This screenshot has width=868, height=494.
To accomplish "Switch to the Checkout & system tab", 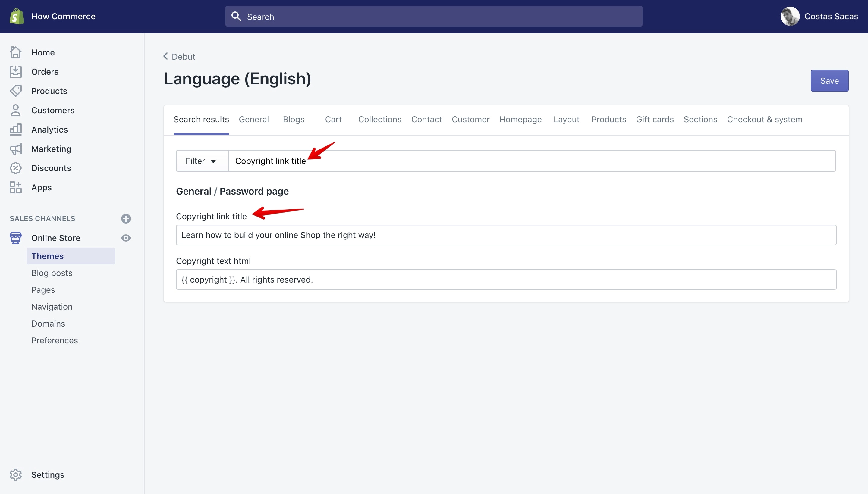I will pos(764,119).
